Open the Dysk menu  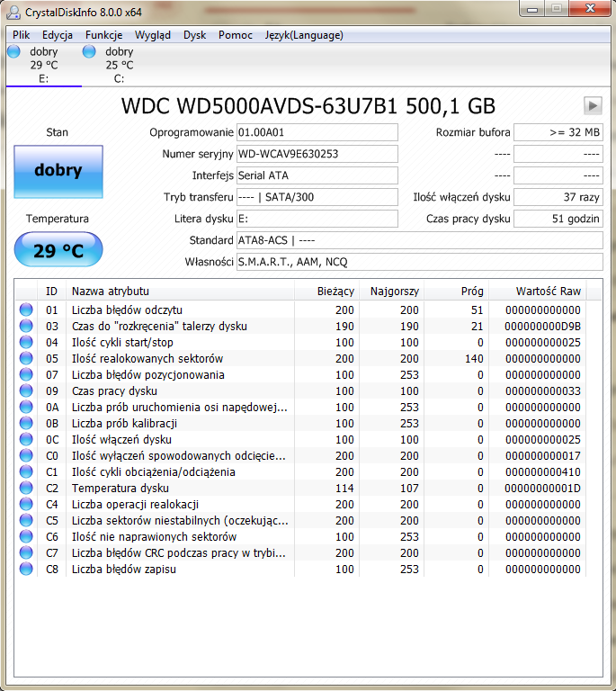click(x=194, y=35)
